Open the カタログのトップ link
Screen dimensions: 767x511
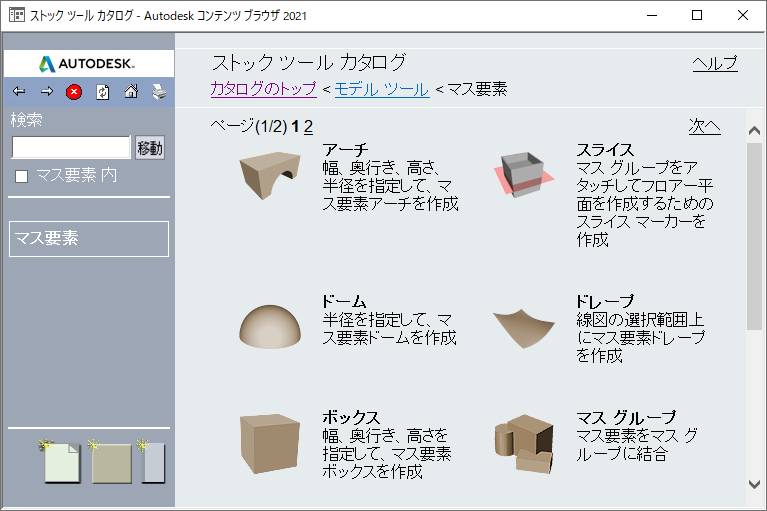coord(264,89)
